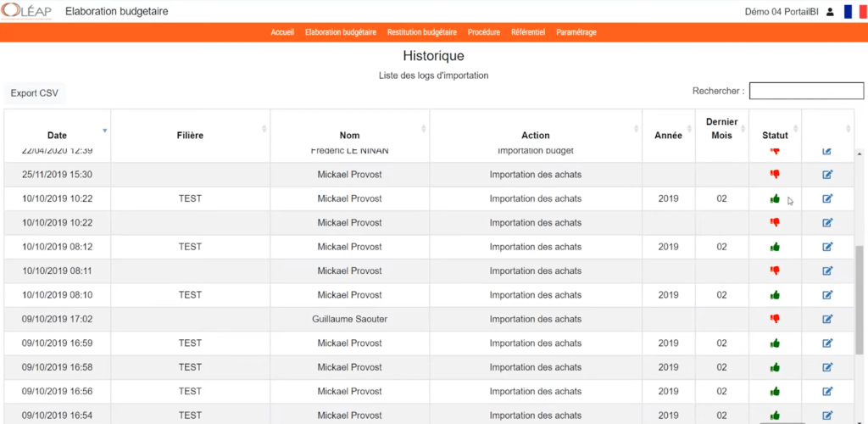Click edit icon for 09/10/2019 16:56 row
868x424 pixels.
pos(827,391)
